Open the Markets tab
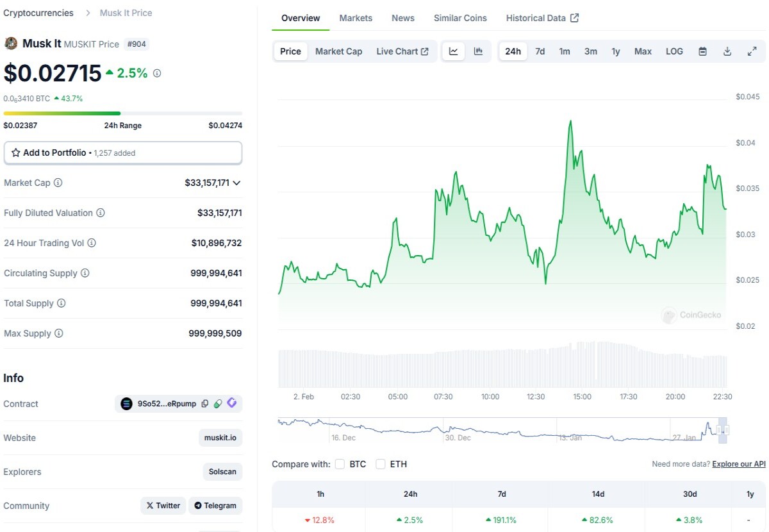Viewport: 769px width, 532px height. point(356,18)
